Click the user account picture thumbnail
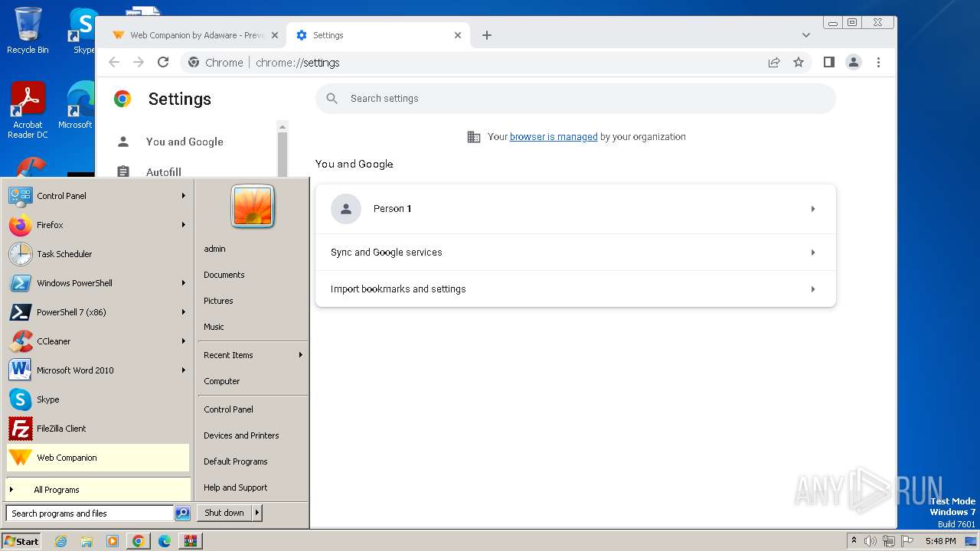 (x=253, y=206)
